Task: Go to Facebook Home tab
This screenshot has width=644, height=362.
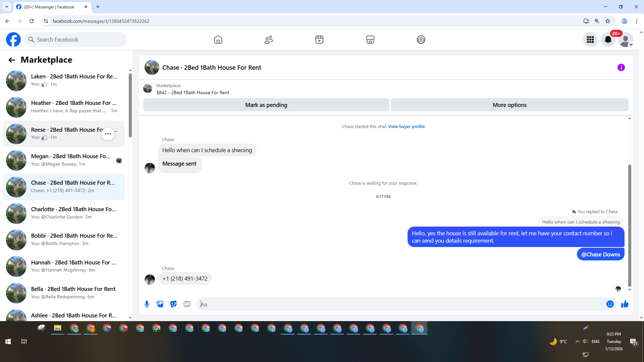Action: coord(218,40)
